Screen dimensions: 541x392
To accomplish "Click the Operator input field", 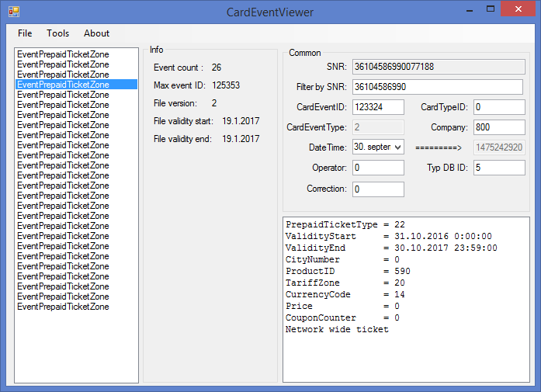I will point(378,168).
